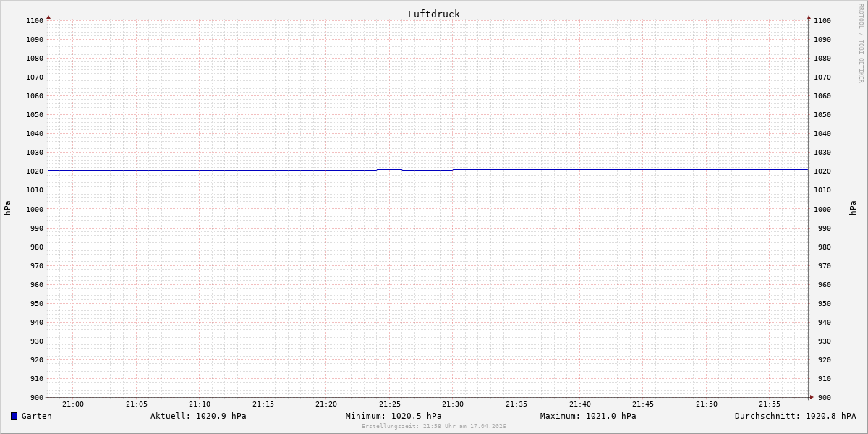This screenshot has width=868, height=434.
Task: Click the 21:55 time axis label
Action: 770,404
